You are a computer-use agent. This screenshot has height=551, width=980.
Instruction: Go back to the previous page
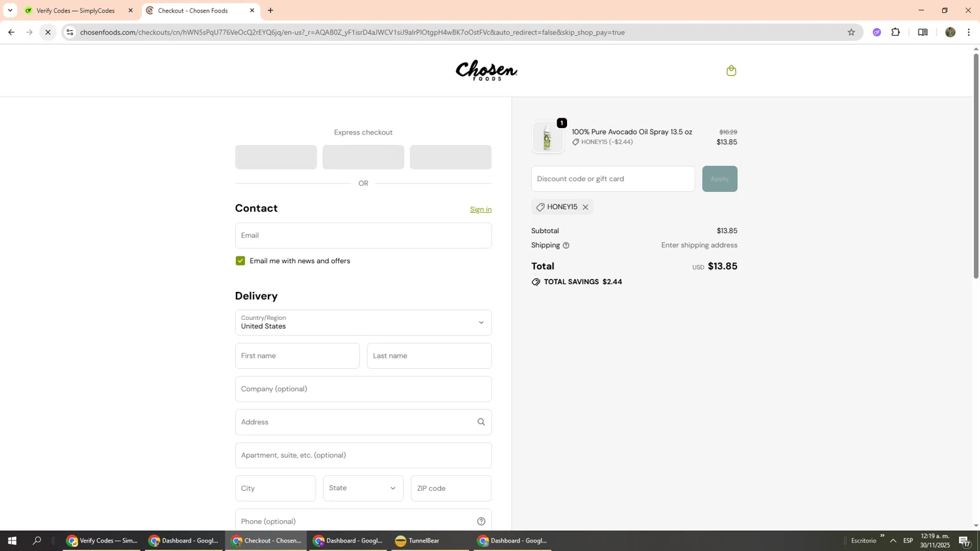11,32
